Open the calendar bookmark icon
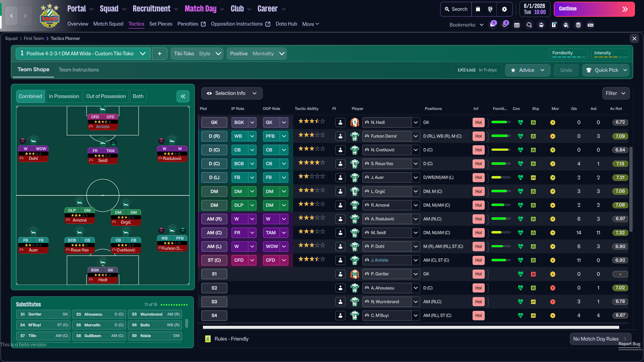Screen dimensions: 644x362 click(517, 25)
